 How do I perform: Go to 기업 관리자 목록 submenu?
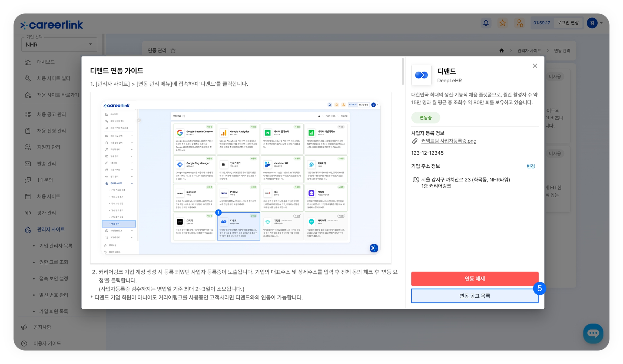coord(56,246)
